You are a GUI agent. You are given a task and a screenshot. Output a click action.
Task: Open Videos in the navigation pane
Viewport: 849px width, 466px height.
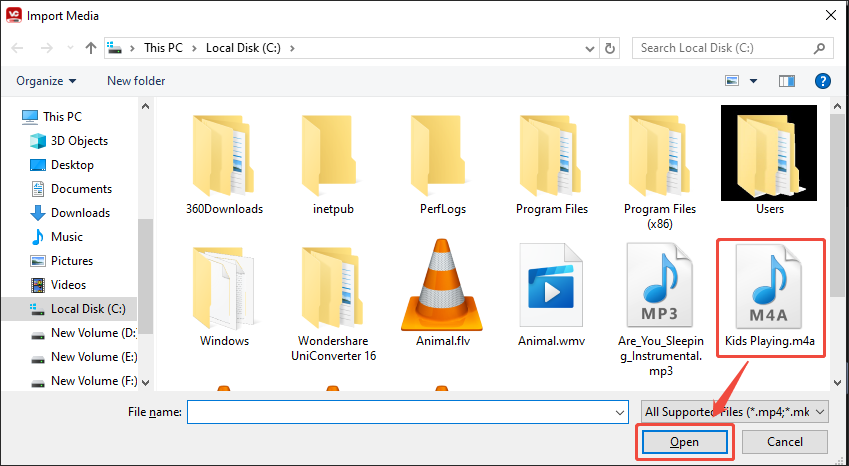pos(58,285)
